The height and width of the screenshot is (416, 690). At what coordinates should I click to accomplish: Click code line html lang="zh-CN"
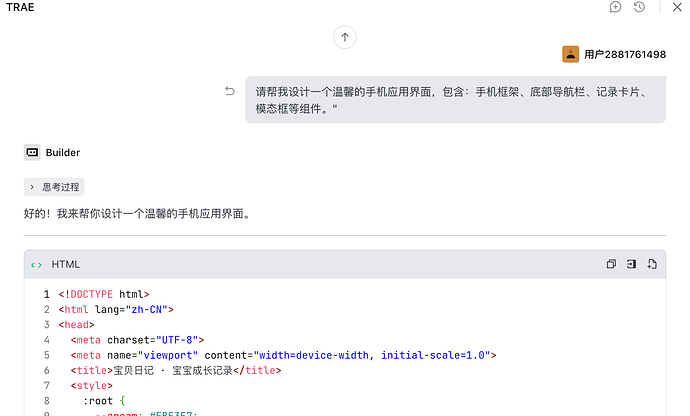click(x=116, y=309)
